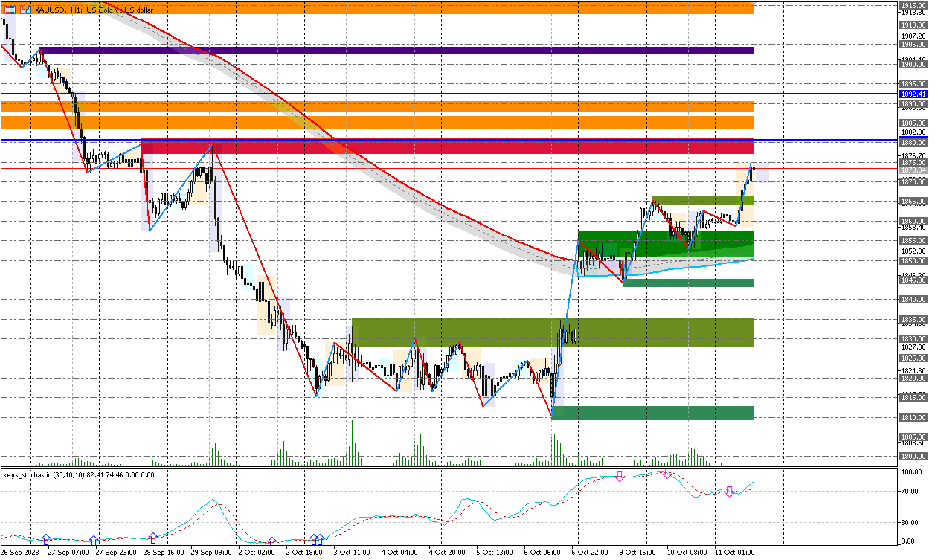Select the orange zone at the 1890 level
This screenshot has width=935, height=560.
tap(377, 107)
